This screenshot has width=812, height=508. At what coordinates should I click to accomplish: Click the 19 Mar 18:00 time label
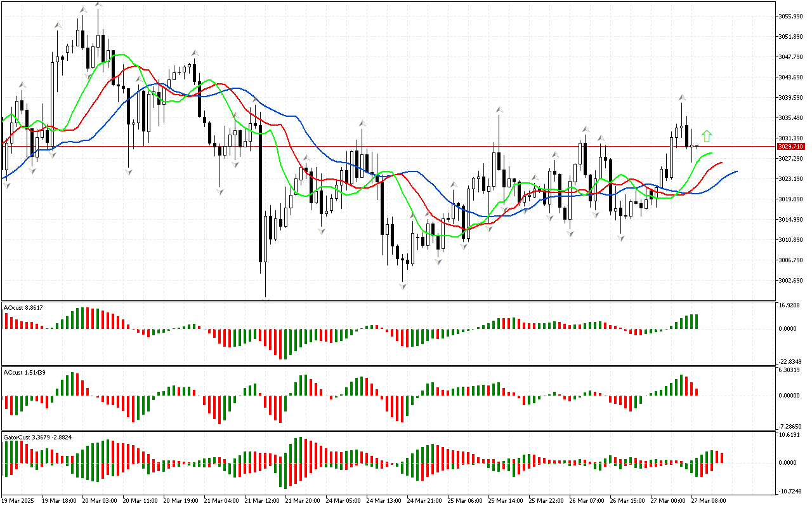pyautogui.click(x=60, y=501)
